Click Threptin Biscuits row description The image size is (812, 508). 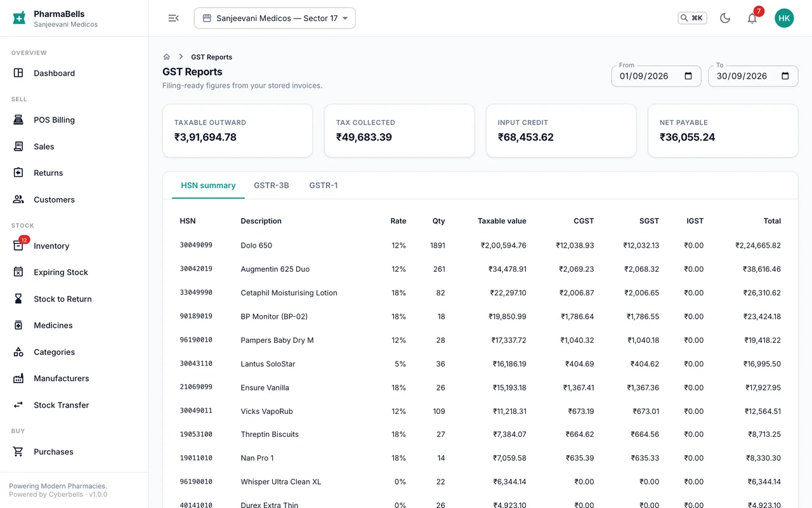click(270, 434)
